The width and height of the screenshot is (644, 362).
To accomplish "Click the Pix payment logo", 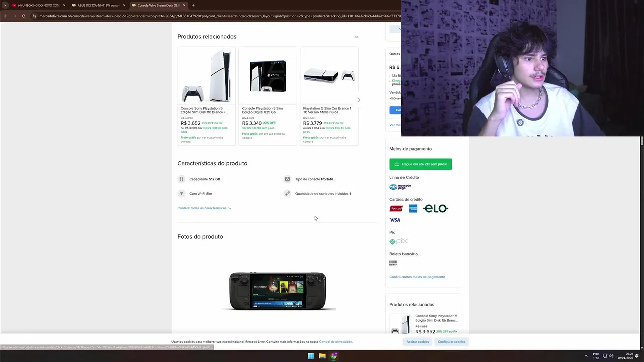I will (x=398, y=241).
